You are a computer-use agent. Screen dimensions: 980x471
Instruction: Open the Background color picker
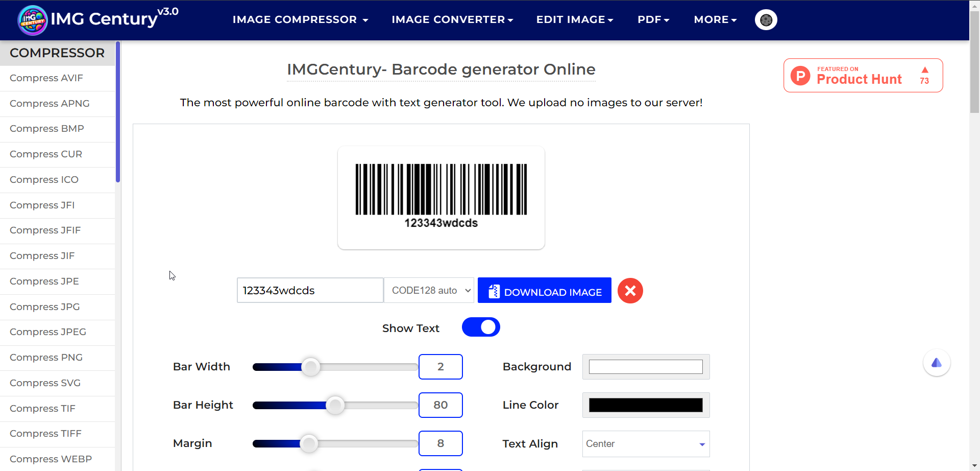[646, 367]
